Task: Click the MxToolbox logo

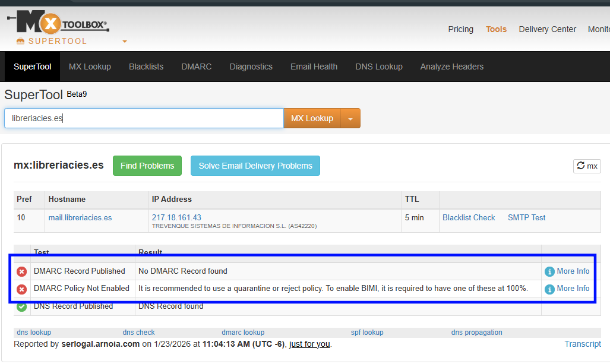Action: [x=58, y=23]
